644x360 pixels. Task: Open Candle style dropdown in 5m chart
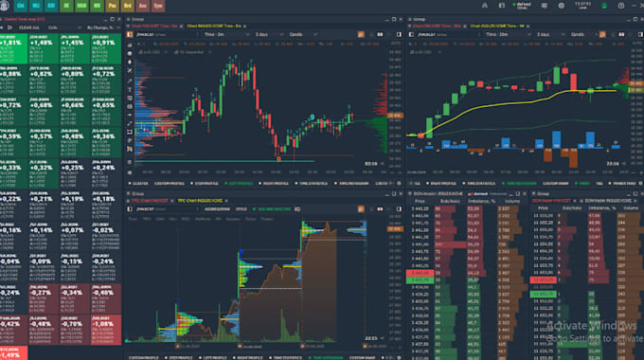(x=303, y=34)
